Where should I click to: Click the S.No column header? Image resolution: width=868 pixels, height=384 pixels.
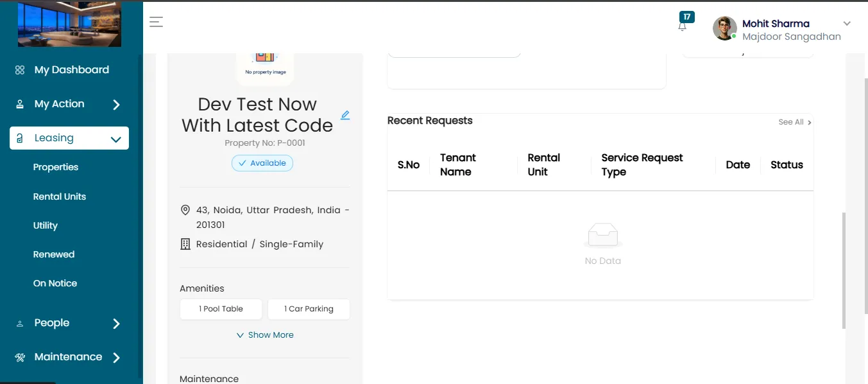[409, 165]
